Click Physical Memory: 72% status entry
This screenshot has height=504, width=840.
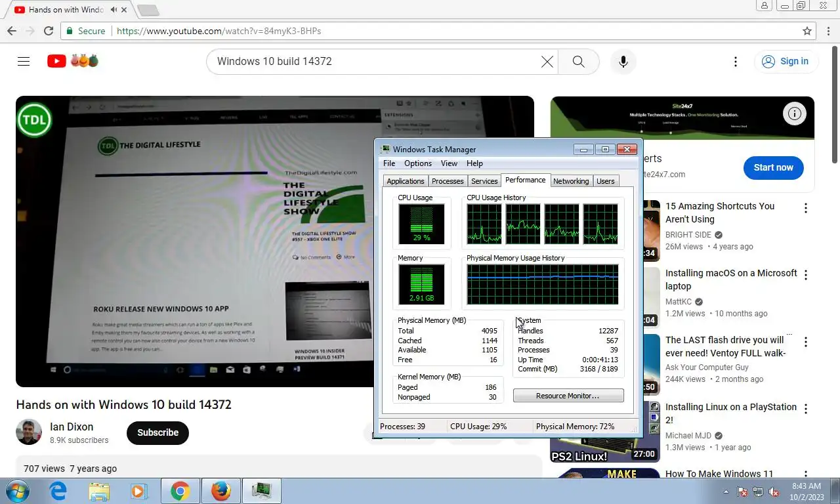pos(575,427)
